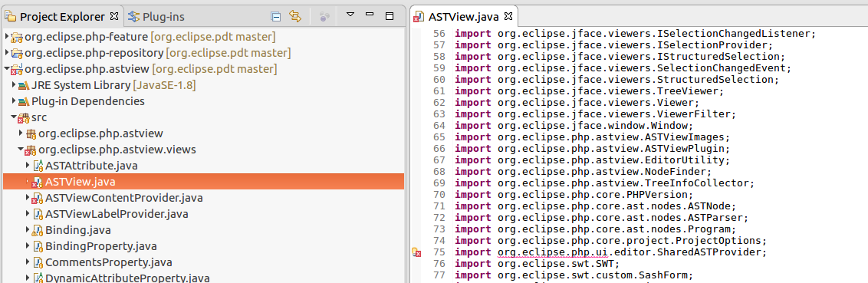The width and height of the screenshot is (868, 283).
Task: Select the Plug-in Dependencies label
Action: [88, 101]
